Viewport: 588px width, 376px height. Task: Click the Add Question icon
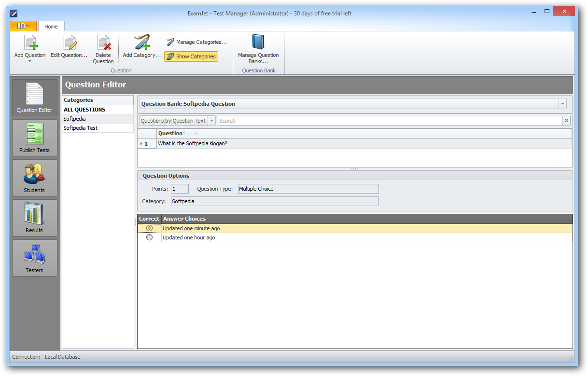pos(30,42)
